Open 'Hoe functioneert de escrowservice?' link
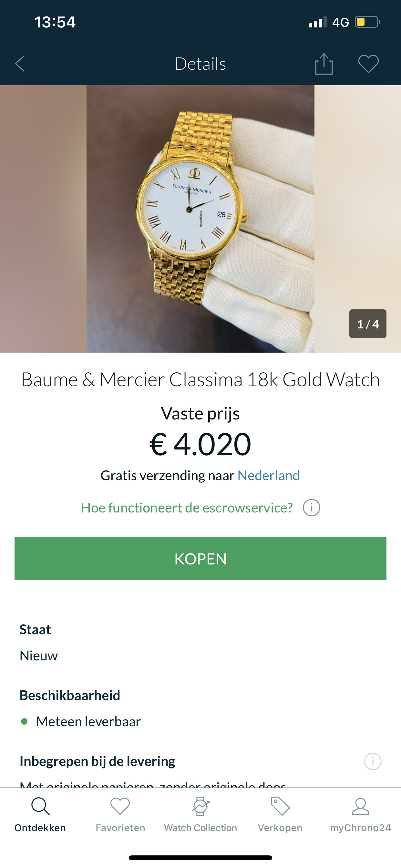 (x=187, y=507)
